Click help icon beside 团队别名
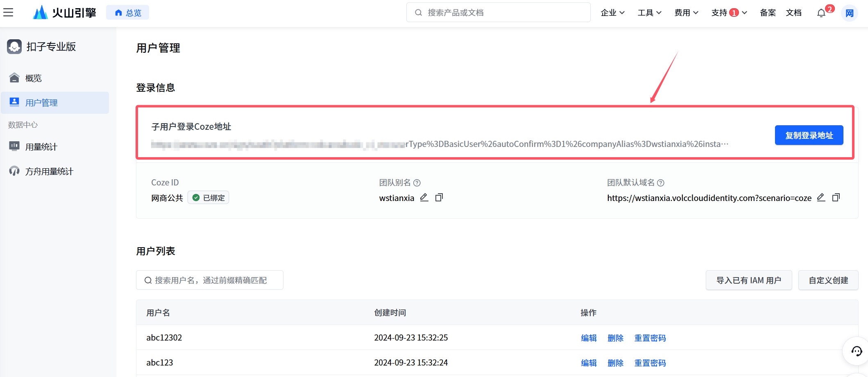 pyautogui.click(x=417, y=183)
